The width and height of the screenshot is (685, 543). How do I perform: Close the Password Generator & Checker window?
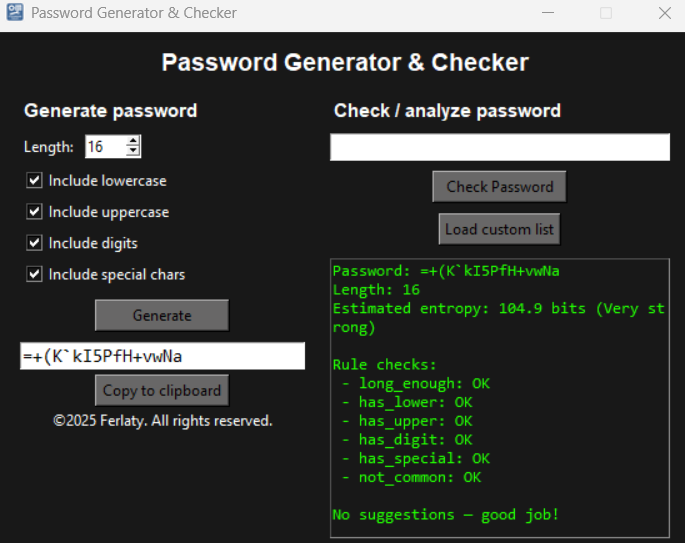(663, 14)
